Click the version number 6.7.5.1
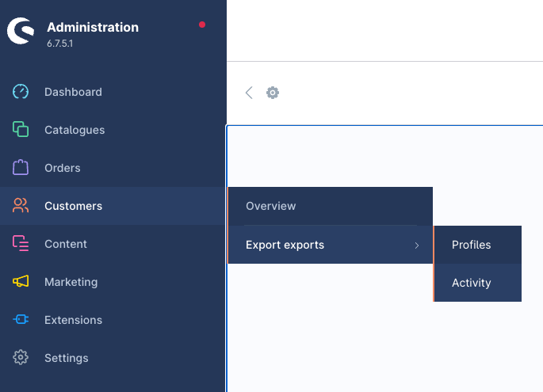This screenshot has height=392, width=543. 60,44
